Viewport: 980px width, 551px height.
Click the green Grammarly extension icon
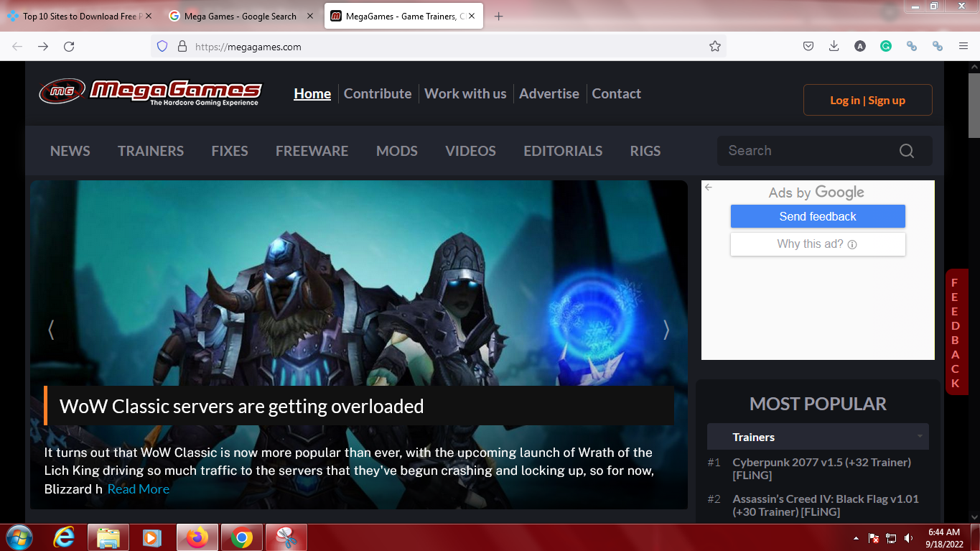[886, 46]
